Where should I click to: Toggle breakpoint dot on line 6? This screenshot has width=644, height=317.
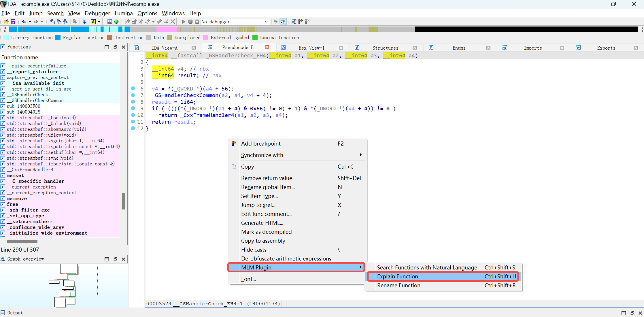133,88
